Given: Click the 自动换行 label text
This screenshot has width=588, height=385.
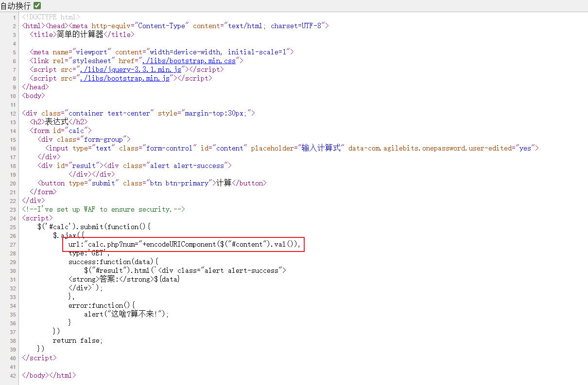Looking at the screenshot, I should tap(16, 6).
